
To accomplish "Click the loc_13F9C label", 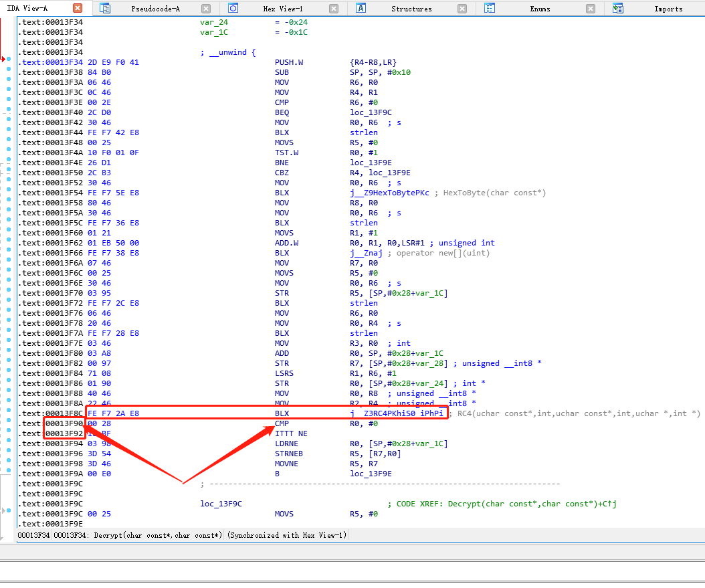I will point(221,504).
